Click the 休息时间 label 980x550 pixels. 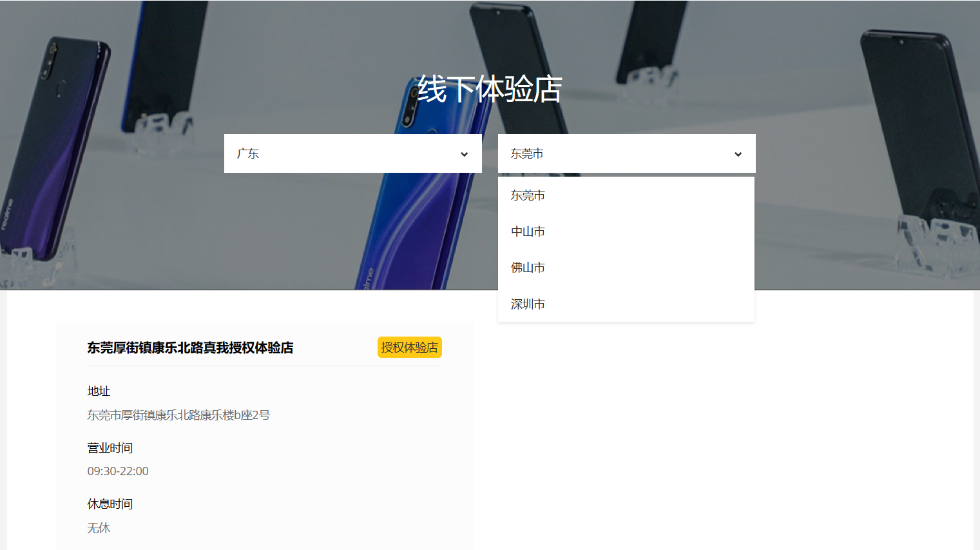click(110, 504)
